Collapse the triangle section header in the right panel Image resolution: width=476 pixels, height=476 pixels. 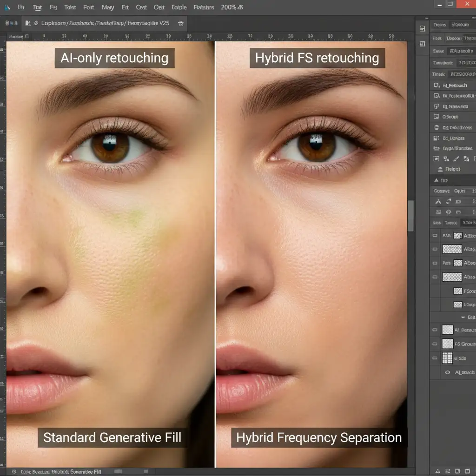[436, 180]
